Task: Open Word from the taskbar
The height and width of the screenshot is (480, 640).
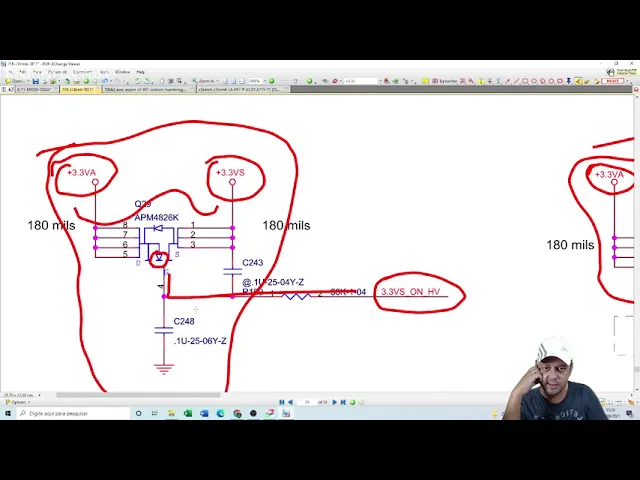Action: coord(204,413)
